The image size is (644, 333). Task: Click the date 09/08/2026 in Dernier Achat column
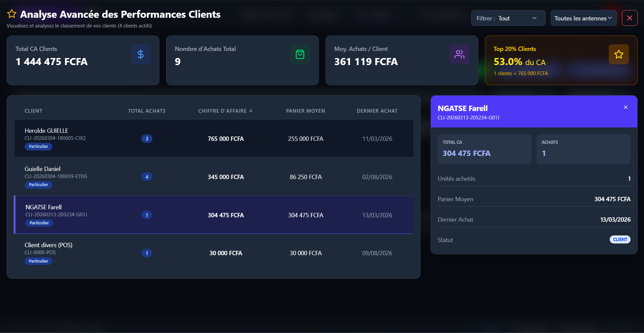377,253
